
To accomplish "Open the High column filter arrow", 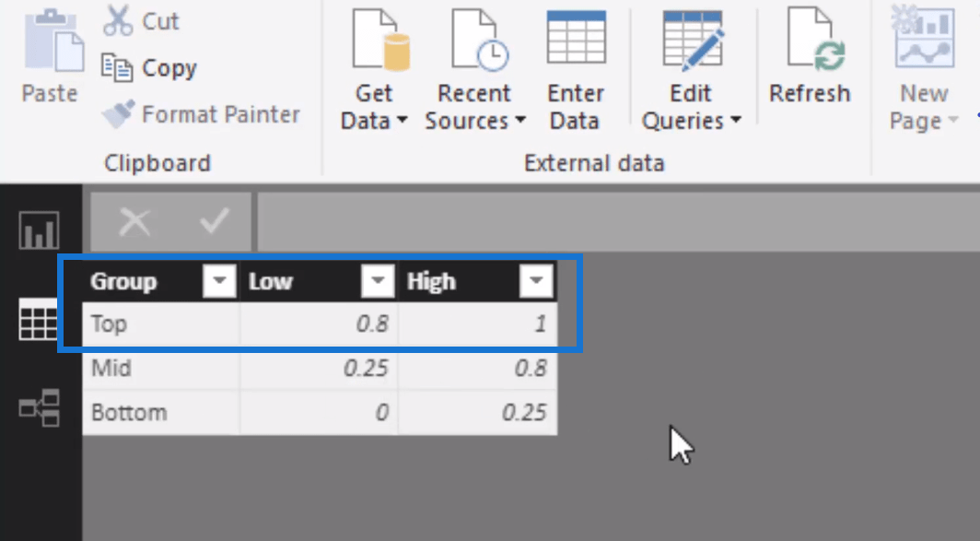I will click(535, 282).
